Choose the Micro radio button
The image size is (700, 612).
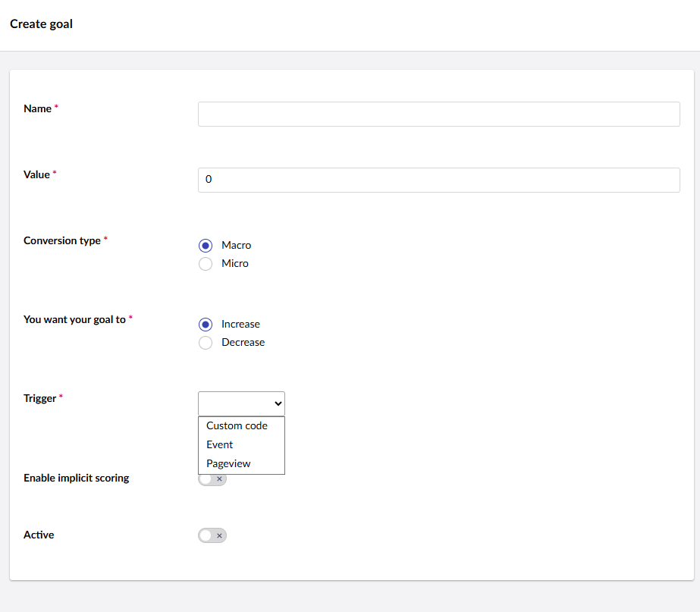206,264
